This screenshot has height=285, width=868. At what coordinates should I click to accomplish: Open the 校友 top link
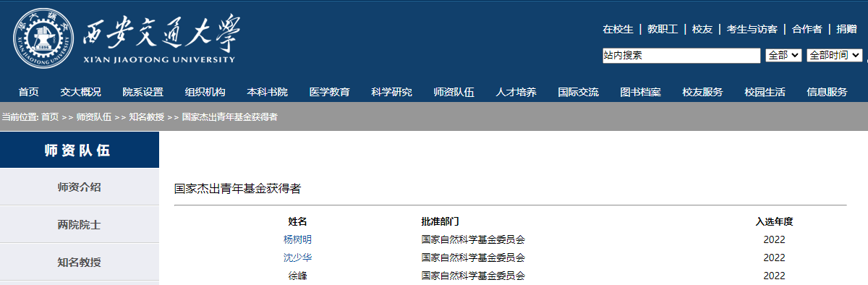(702, 29)
